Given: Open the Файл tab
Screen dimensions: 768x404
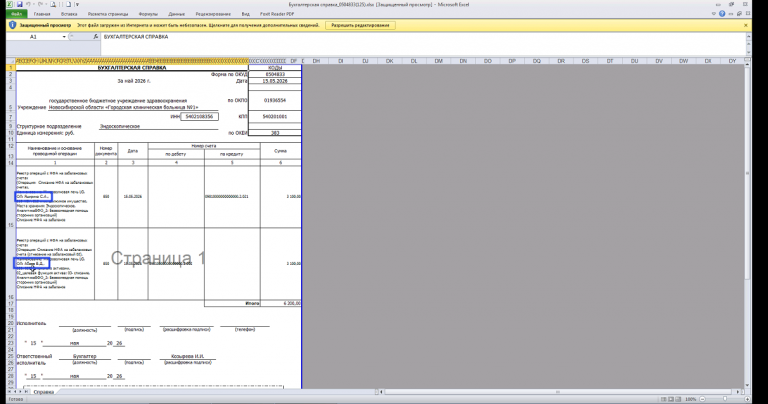Looking at the screenshot, I should point(16,14).
